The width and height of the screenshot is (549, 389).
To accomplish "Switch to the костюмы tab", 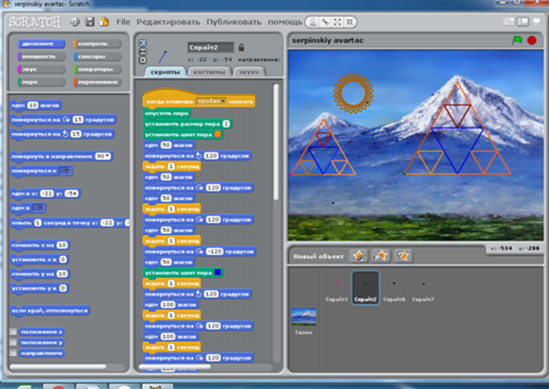I will pyautogui.click(x=210, y=72).
